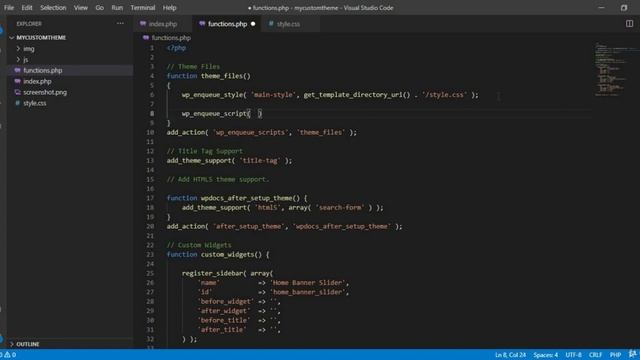
Task: Open Explorer more actions ellipsis menu
Action: [120, 24]
